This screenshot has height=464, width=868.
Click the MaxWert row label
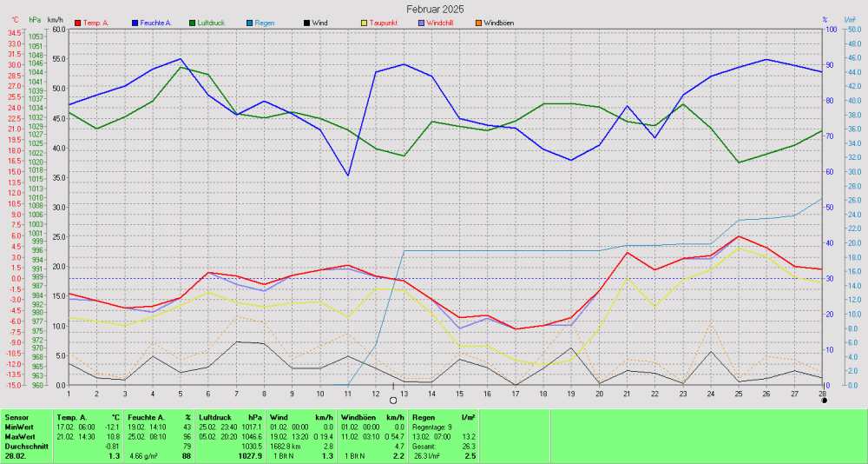tap(20, 436)
